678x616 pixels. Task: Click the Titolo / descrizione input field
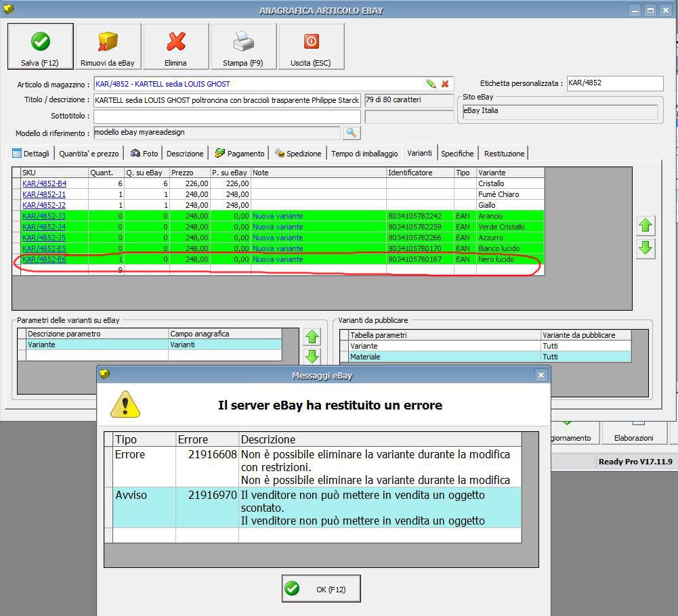tap(227, 100)
